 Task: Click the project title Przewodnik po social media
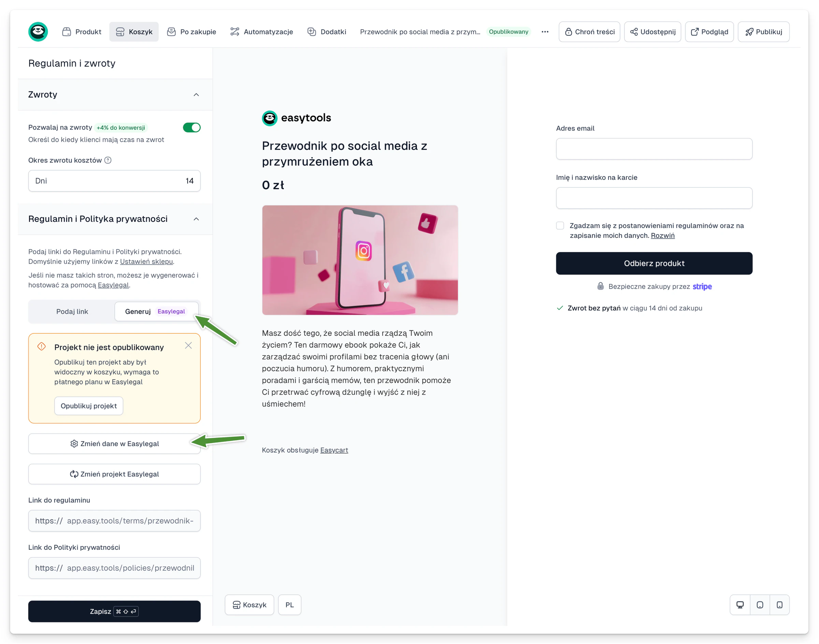click(420, 32)
